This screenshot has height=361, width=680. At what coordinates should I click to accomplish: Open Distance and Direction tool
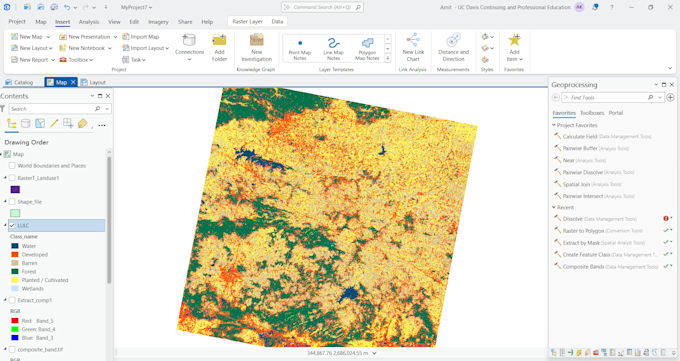coord(453,40)
